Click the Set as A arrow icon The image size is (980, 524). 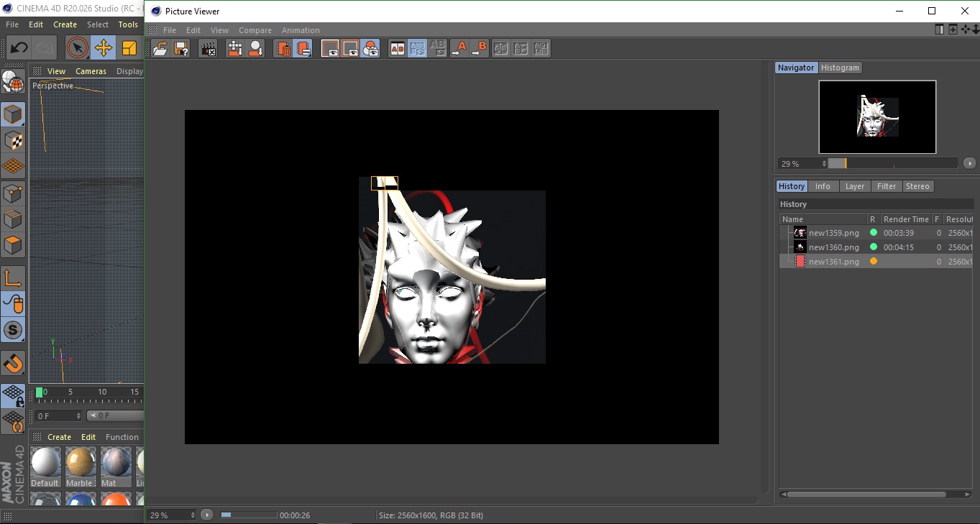pos(459,49)
